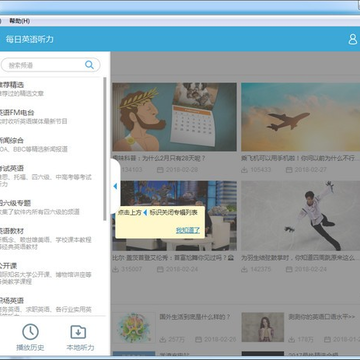Click the 315007 download count
The height and width of the screenshot is (360, 360).
[131, 269]
